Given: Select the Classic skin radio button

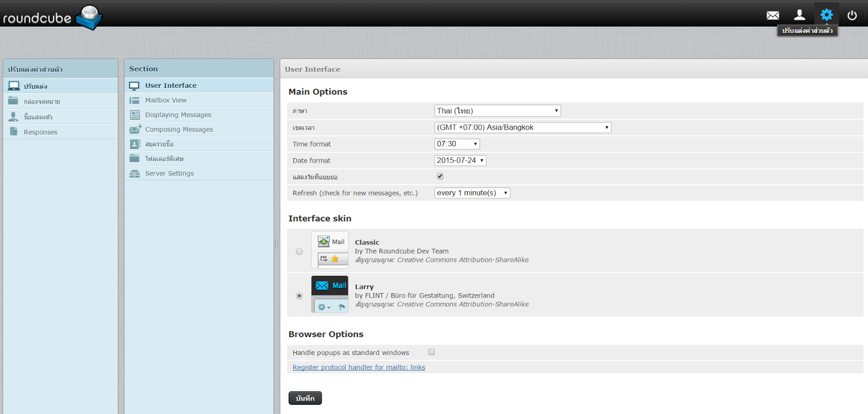Looking at the screenshot, I should point(299,251).
